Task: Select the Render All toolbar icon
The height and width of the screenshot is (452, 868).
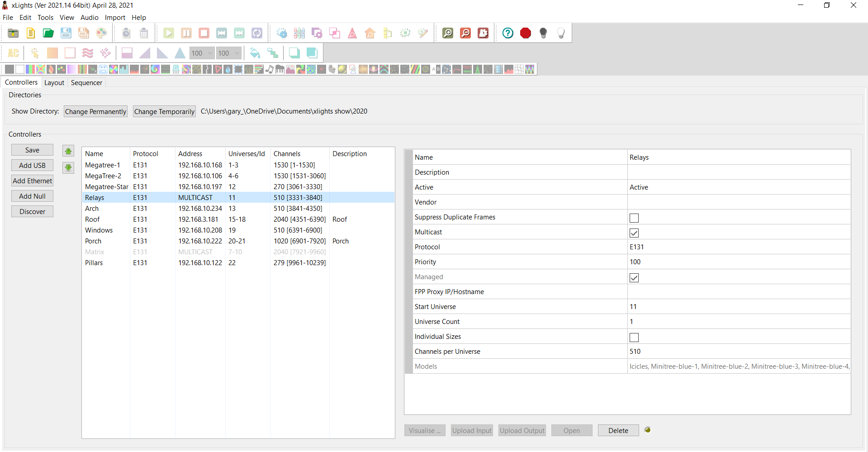Action: tap(282, 33)
